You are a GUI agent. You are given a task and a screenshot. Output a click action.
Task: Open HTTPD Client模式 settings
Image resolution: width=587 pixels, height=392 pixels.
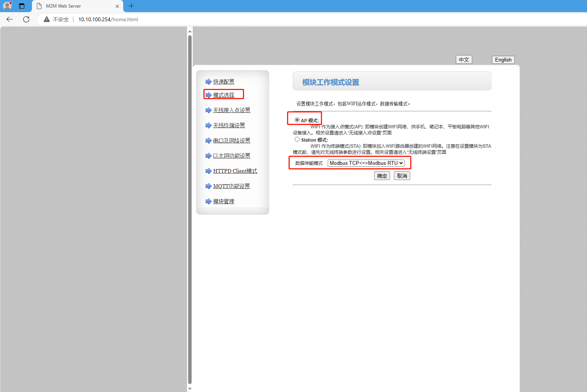click(x=235, y=171)
